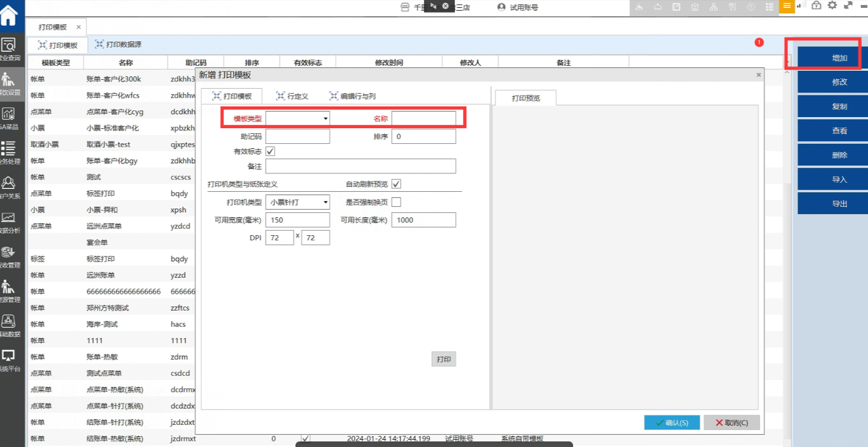The height and width of the screenshot is (447, 868).
Task: Click the lock icon in top bar
Action: point(816,6)
